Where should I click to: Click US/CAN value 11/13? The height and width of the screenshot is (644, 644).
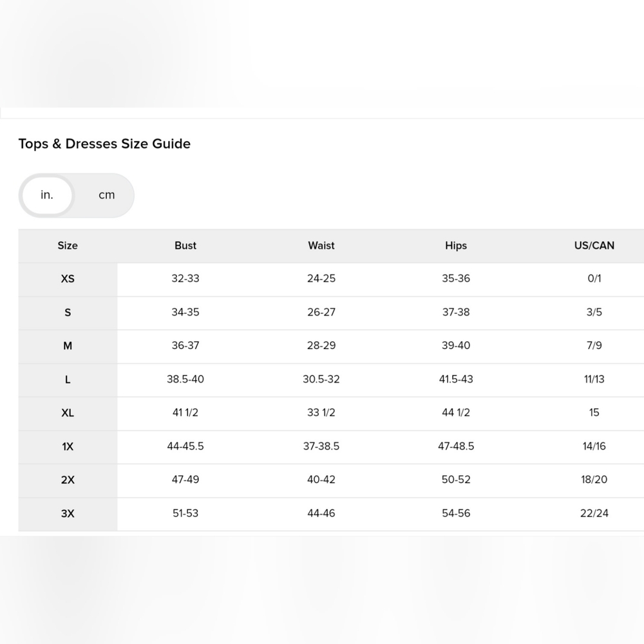(594, 379)
